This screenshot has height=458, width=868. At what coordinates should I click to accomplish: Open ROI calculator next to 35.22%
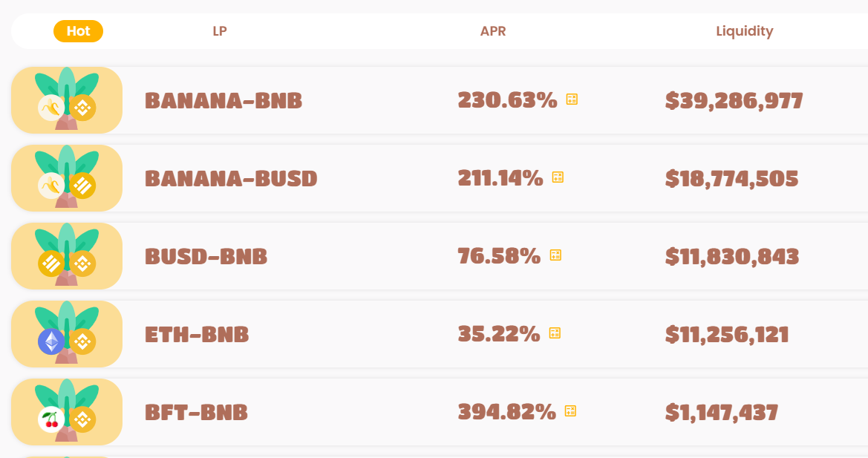pos(555,333)
